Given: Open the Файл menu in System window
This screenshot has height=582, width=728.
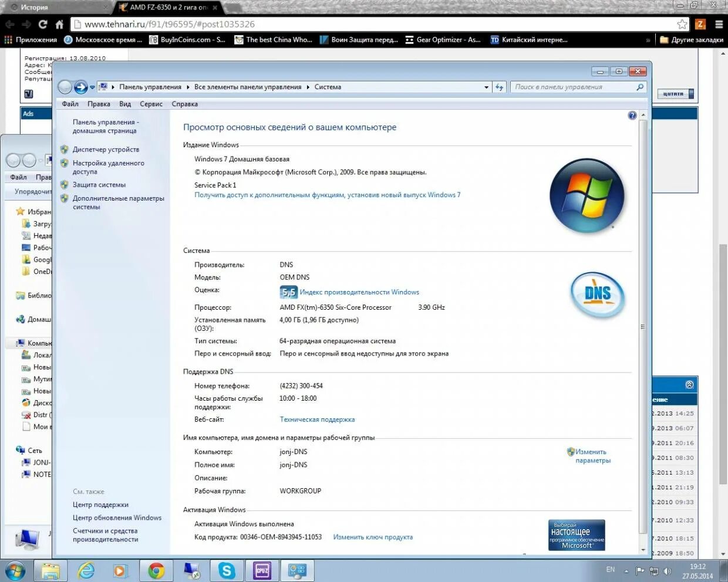Looking at the screenshot, I should 70,104.
